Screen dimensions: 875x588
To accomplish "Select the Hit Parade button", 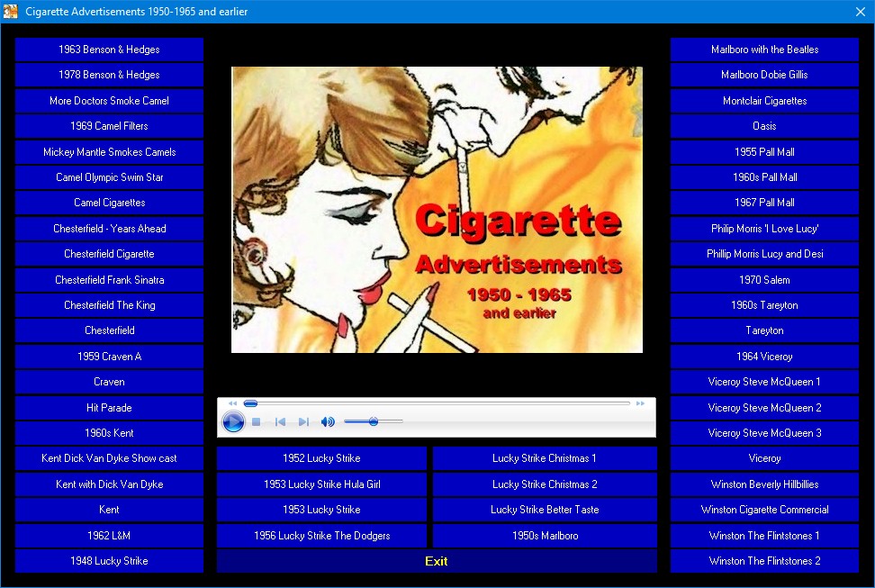I will [x=110, y=408].
